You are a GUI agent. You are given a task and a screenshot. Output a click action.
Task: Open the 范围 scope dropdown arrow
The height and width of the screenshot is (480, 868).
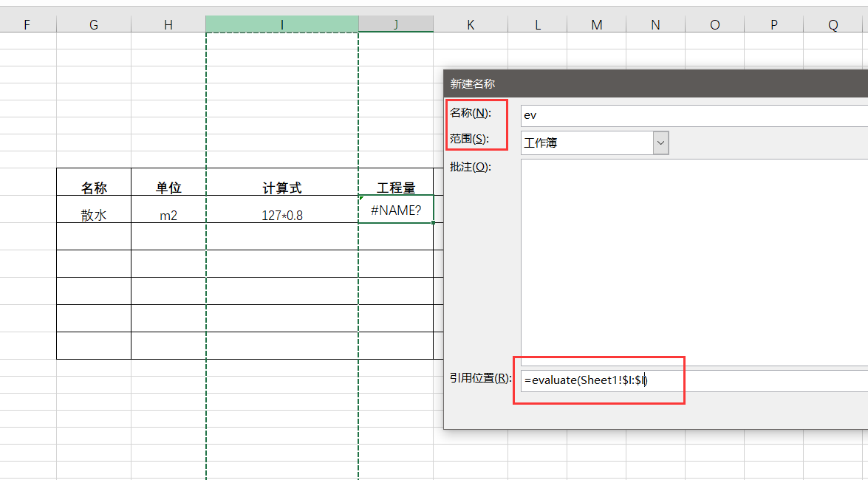point(660,143)
